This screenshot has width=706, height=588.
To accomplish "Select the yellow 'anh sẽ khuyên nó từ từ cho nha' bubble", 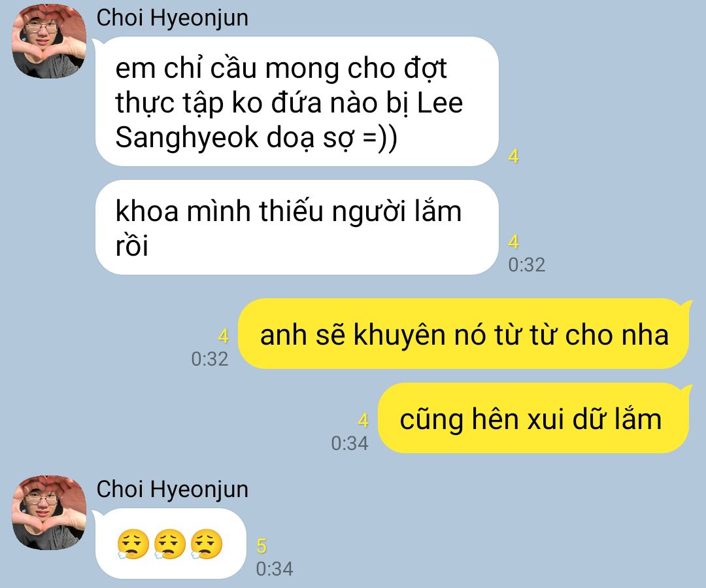I will coord(463,334).
